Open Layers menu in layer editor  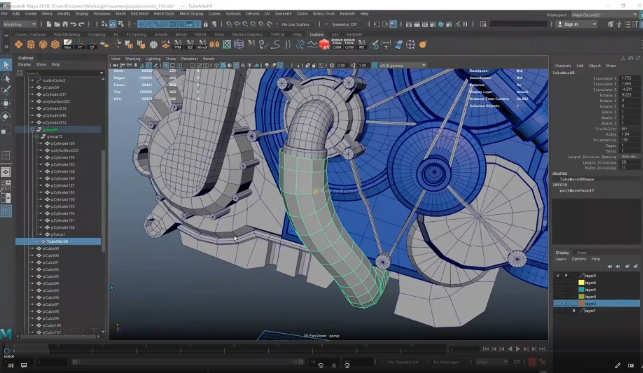tap(561, 259)
